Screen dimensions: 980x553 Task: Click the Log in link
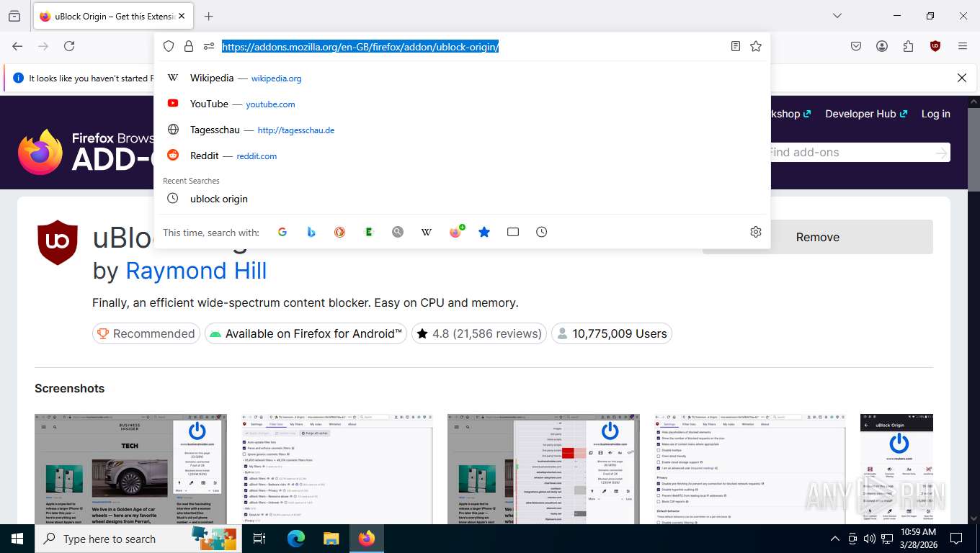click(935, 114)
